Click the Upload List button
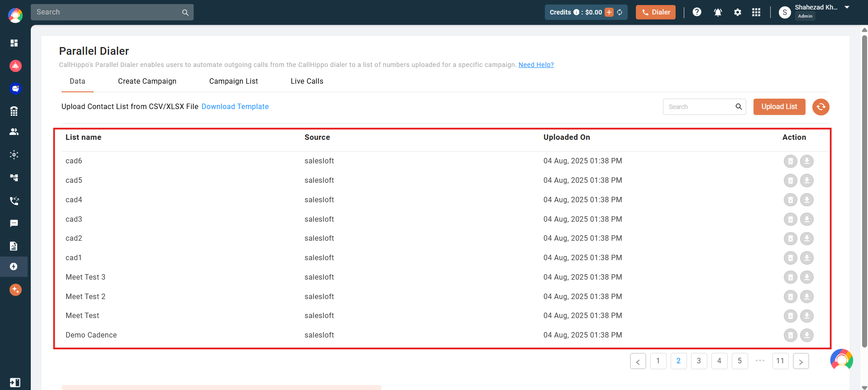868x390 pixels. (x=779, y=107)
